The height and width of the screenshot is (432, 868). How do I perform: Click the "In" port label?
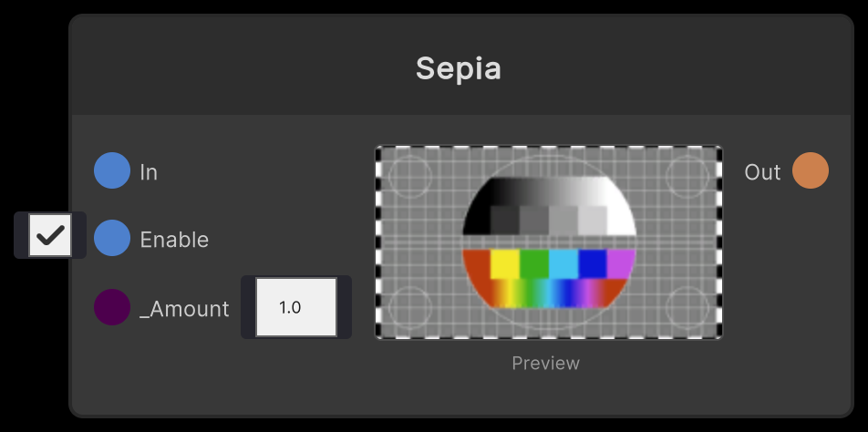149,172
